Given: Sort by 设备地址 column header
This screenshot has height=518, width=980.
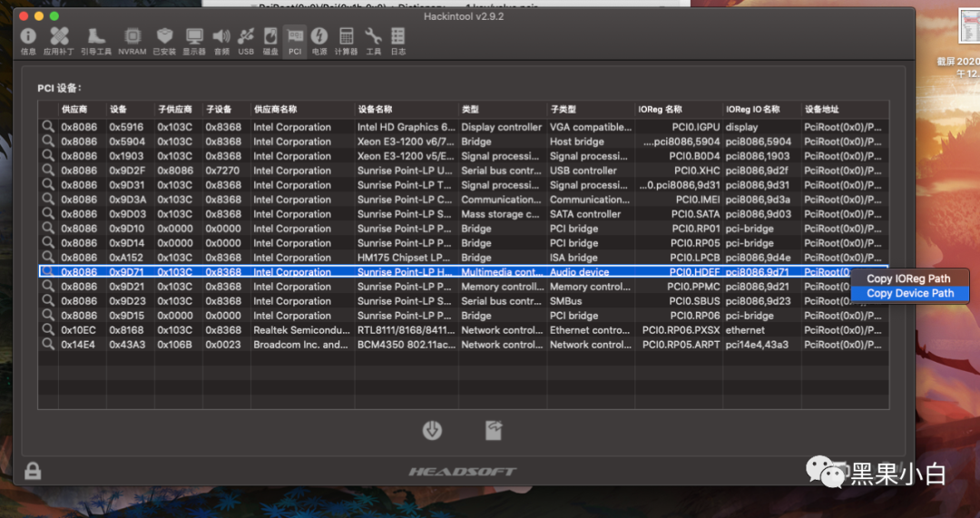Looking at the screenshot, I should [x=845, y=109].
